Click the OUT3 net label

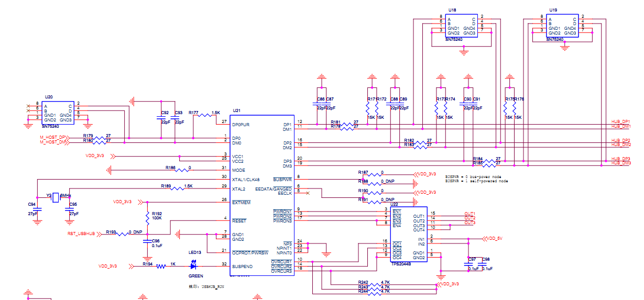point(470,223)
